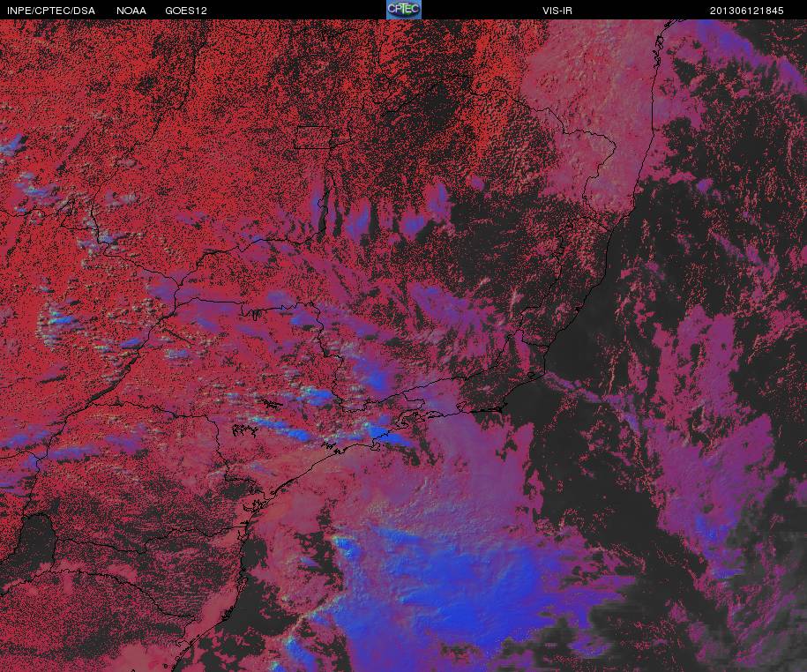Select the GOES12 satellite label
Screen dimensions: 807x672
186,11
